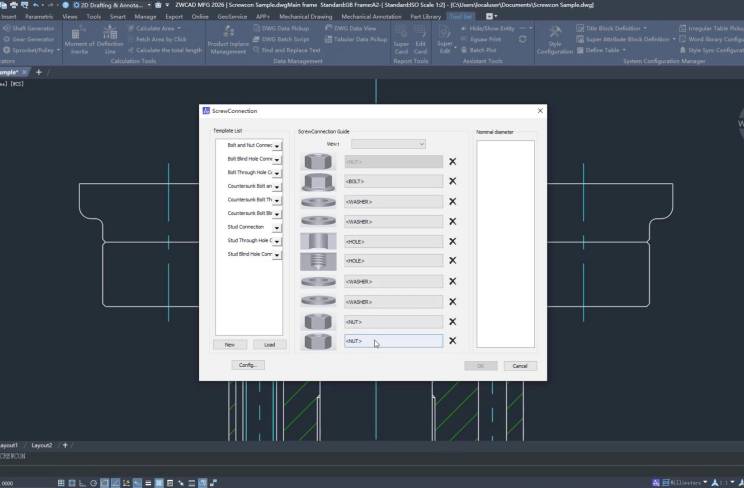Click the last <NUT> input field
The image size is (744, 488).
[393, 341]
